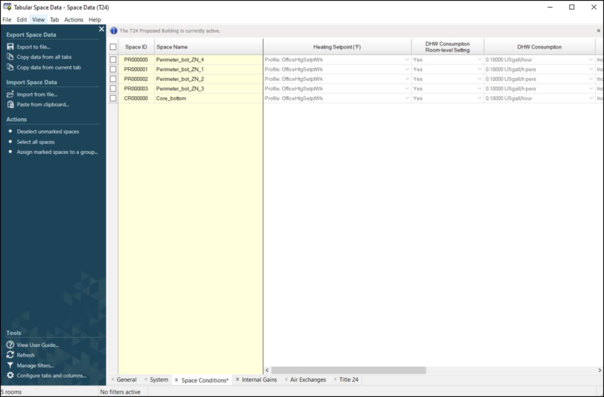Image resolution: width=604 pixels, height=397 pixels.
Task: Click the Copy data from all tabs icon
Action: coord(10,57)
